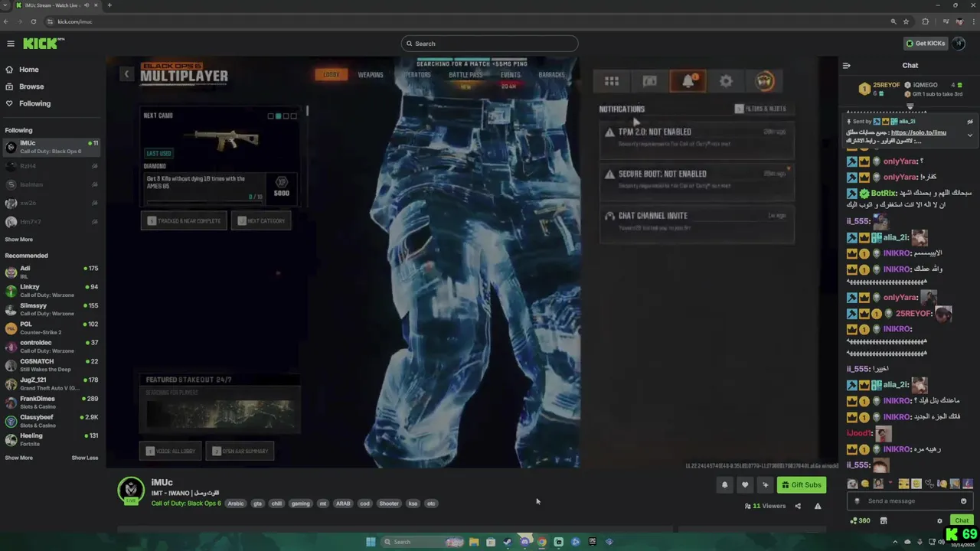Open Steam from taskbar
Viewport: 980px width, 551px height.
click(x=507, y=542)
